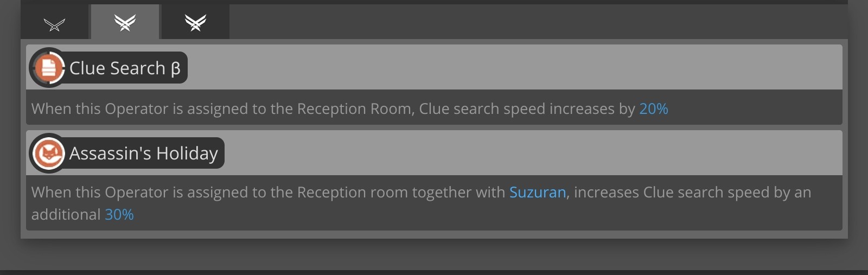Click the Assassin's Holiday skill header bar
The image size is (868, 275).
(x=434, y=152)
